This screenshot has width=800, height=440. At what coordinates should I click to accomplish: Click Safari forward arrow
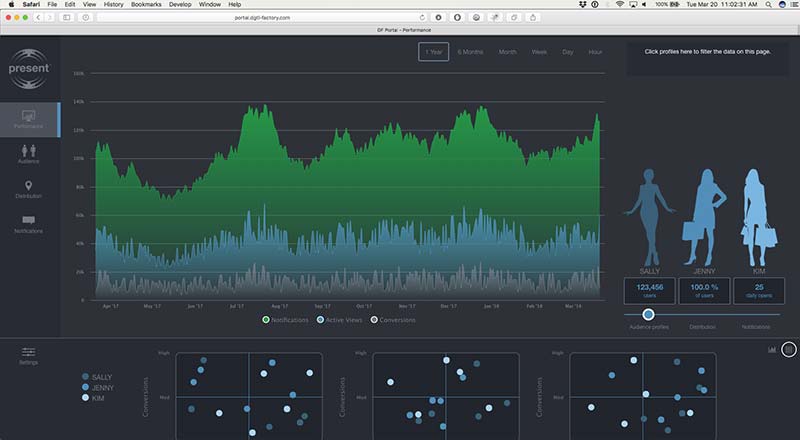tap(49, 17)
